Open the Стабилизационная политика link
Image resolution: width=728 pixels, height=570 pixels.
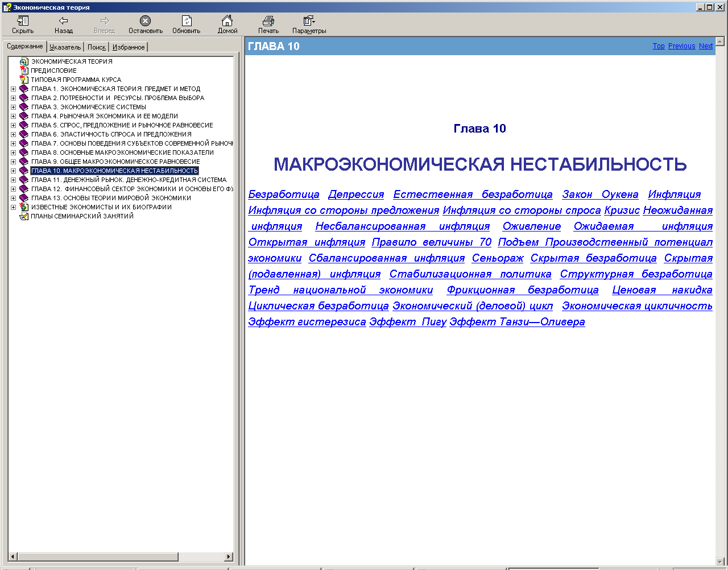(x=470, y=274)
